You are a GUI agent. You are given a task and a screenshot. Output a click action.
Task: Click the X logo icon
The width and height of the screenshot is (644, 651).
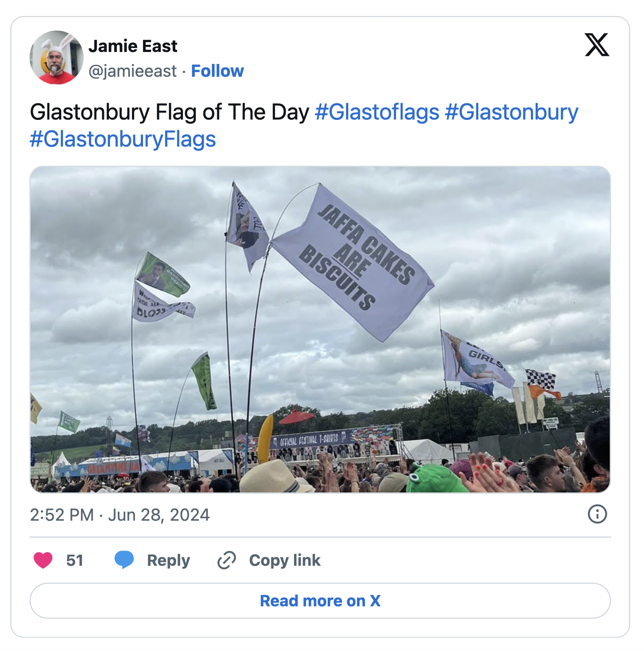click(597, 45)
